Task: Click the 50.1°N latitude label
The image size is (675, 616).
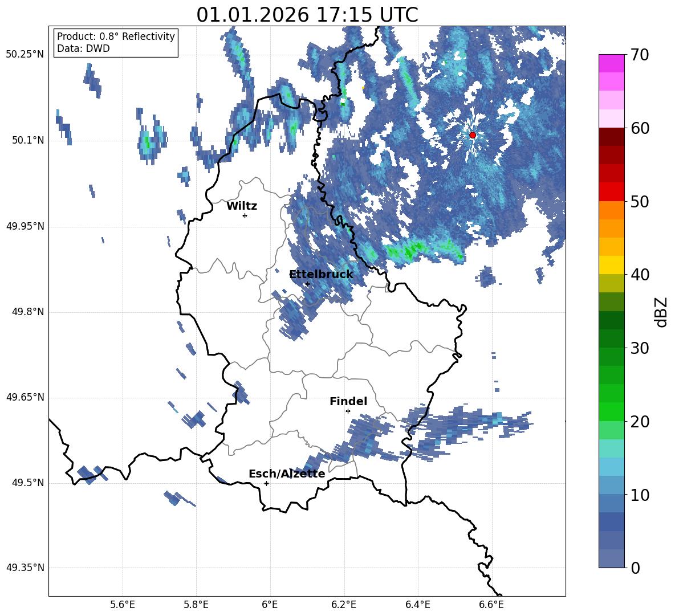Action: point(27,140)
